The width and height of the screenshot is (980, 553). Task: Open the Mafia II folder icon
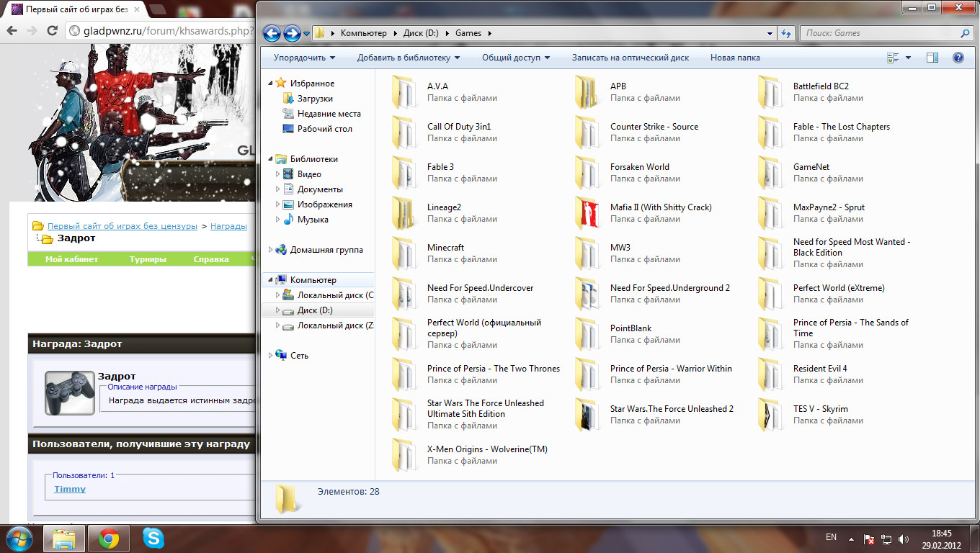(x=589, y=213)
